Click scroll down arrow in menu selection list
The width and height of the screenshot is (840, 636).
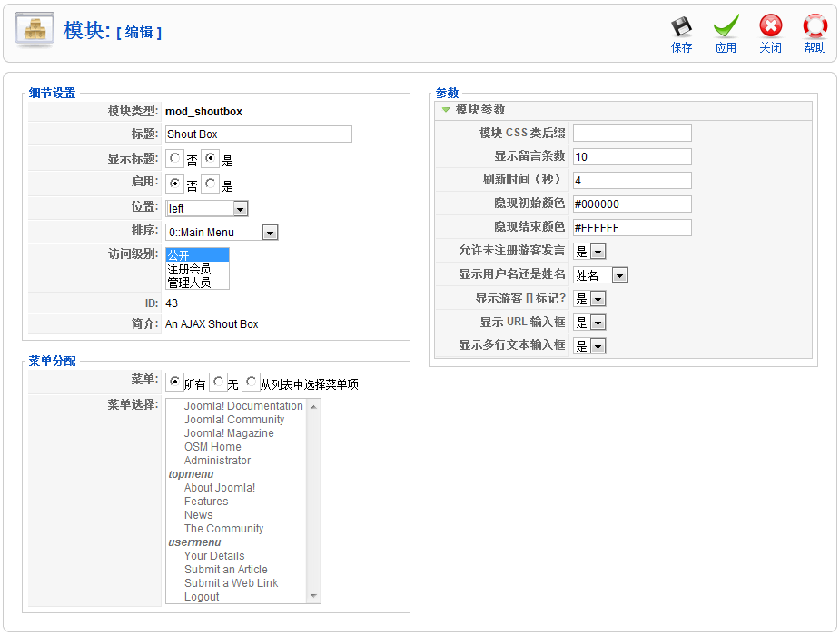[x=314, y=597]
